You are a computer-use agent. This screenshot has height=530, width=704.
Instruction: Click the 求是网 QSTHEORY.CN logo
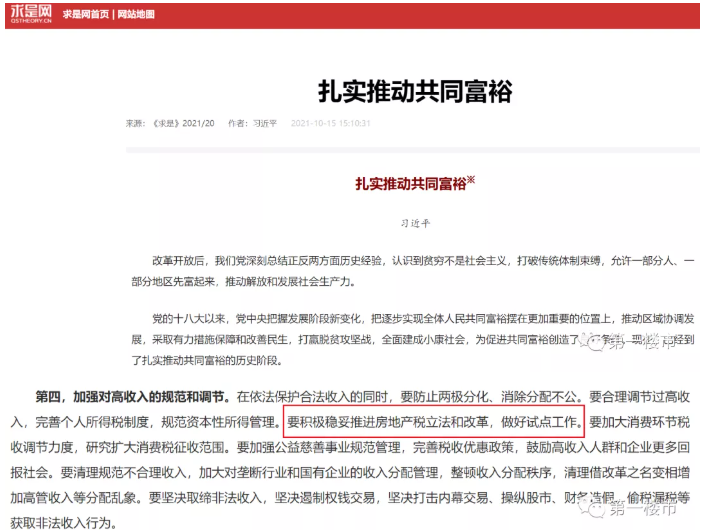31,14
